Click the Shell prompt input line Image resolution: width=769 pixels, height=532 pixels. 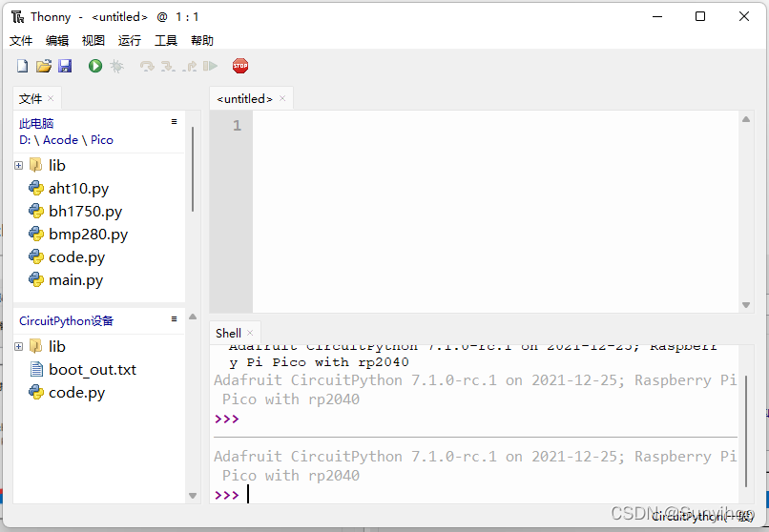[x=476, y=495]
